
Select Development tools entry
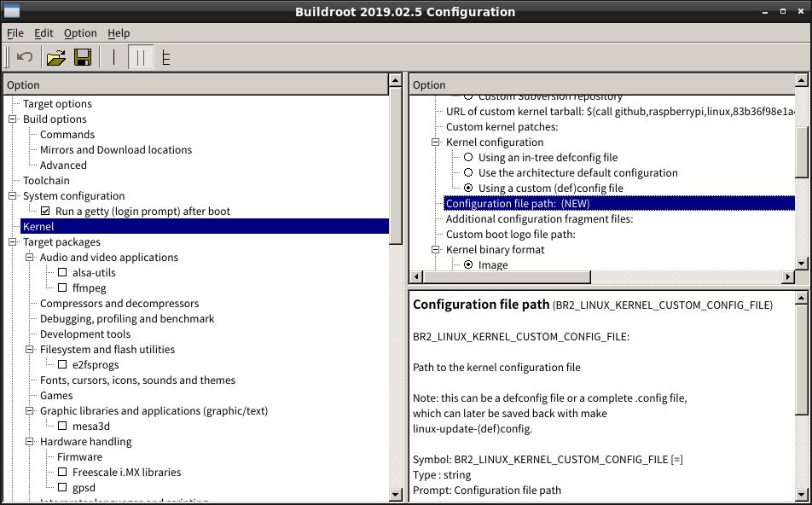[x=85, y=334]
